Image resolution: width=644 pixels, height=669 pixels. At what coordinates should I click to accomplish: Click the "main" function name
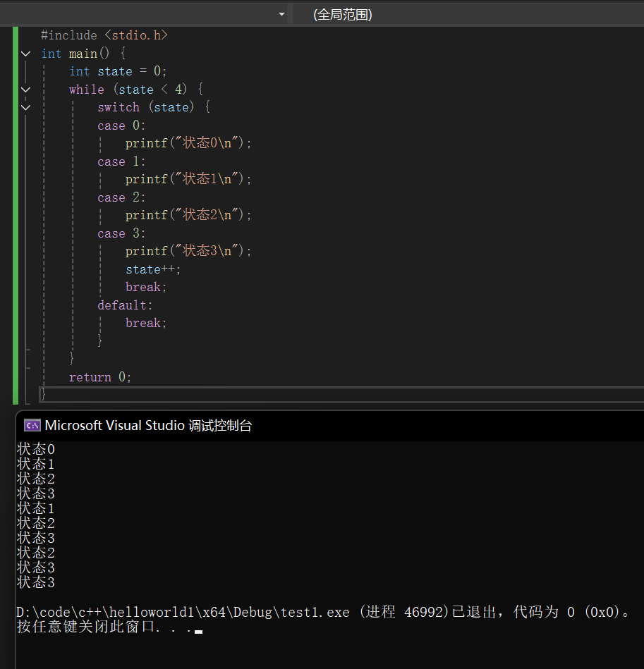pos(83,54)
